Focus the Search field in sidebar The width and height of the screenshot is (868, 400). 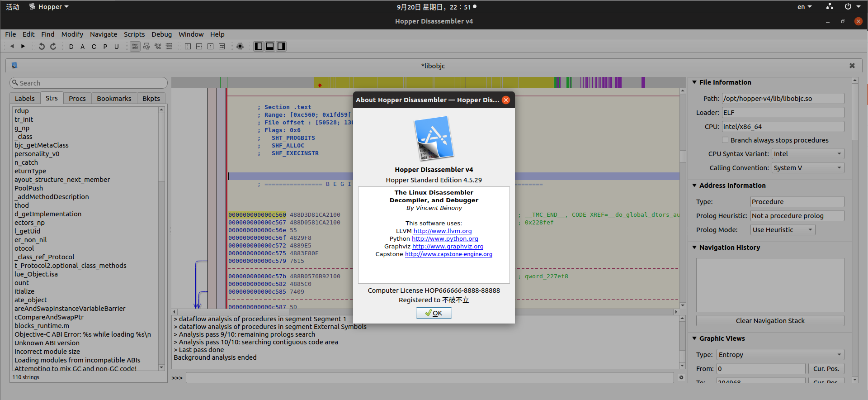click(x=89, y=83)
